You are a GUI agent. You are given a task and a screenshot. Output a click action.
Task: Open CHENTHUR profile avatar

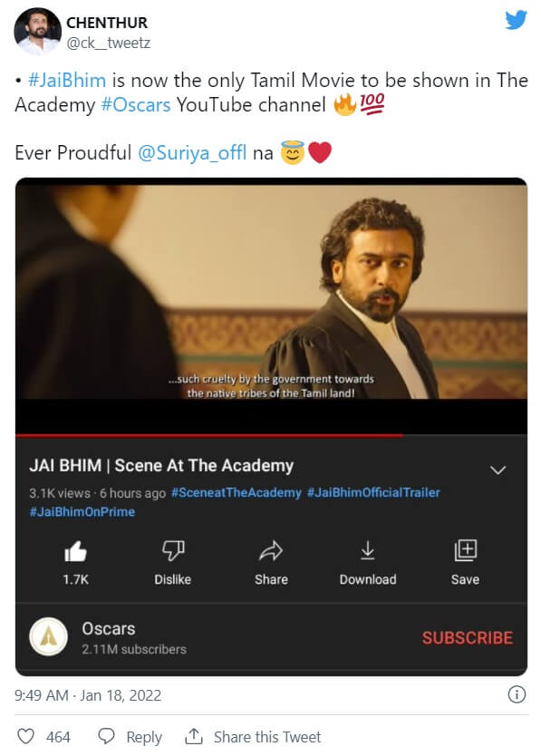36,32
